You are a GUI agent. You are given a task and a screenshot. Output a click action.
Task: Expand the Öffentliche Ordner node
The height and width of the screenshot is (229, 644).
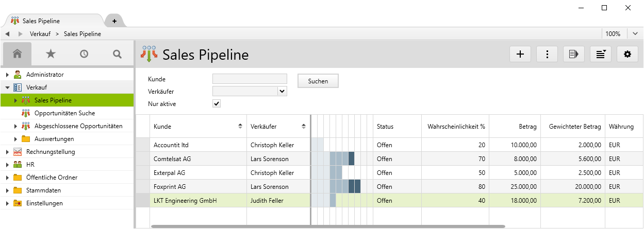(x=7, y=178)
